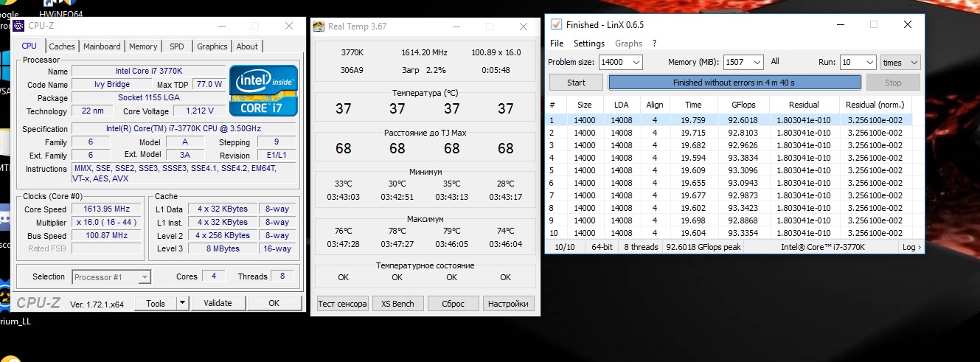Click the Bus Speed value 100.87 MHz
The image size is (980, 362).
pyautogui.click(x=107, y=236)
